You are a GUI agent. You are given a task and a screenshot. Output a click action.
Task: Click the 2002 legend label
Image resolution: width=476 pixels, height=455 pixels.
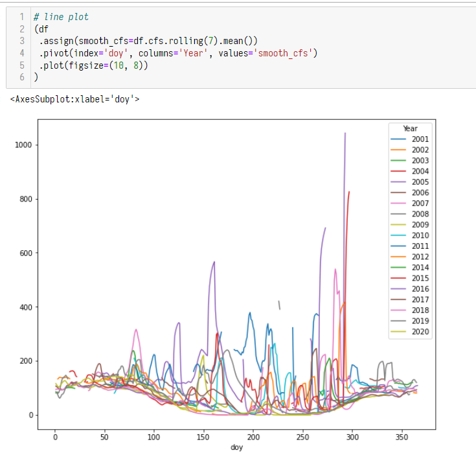tap(420, 150)
